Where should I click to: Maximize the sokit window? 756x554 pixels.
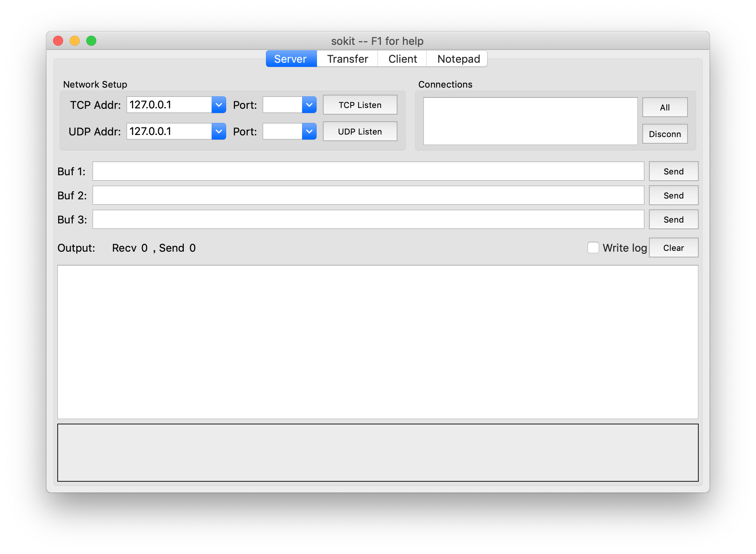click(91, 41)
